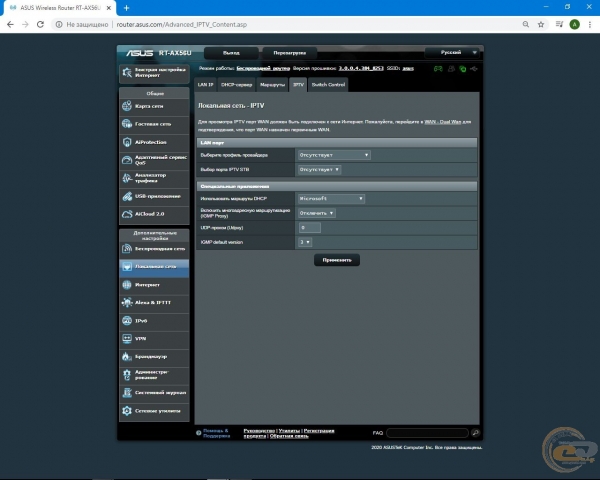This screenshot has height=480, width=600.
Task: Click the Перезагрузка reboot button
Action: point(290,53)
